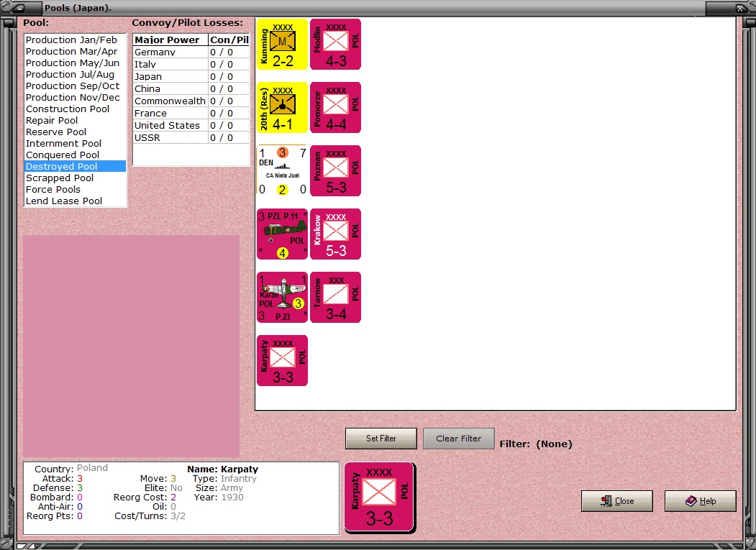Click the Type value Infantry

[239, 479]
